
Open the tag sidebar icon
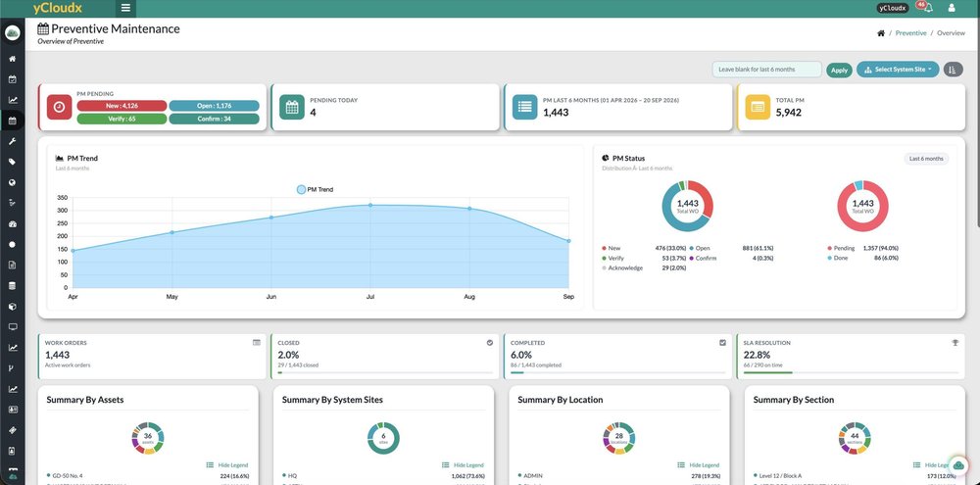pyautogui.click(x=12, y=162)
